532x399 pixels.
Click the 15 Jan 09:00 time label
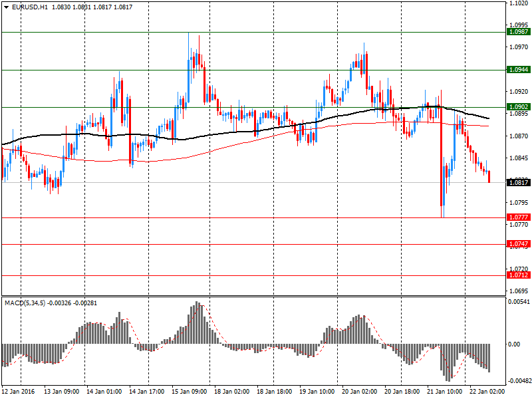pos(189,392)
